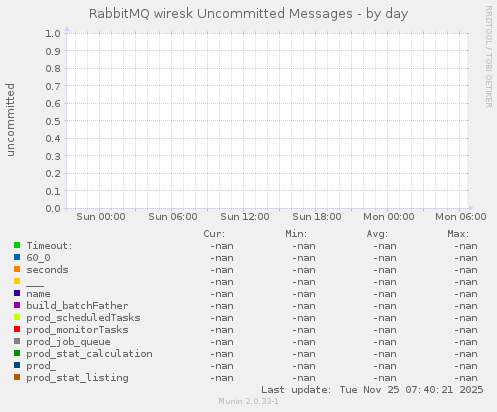Select the prod_monitorTasks legend label

pyautogui.click(x=77, y=330)
